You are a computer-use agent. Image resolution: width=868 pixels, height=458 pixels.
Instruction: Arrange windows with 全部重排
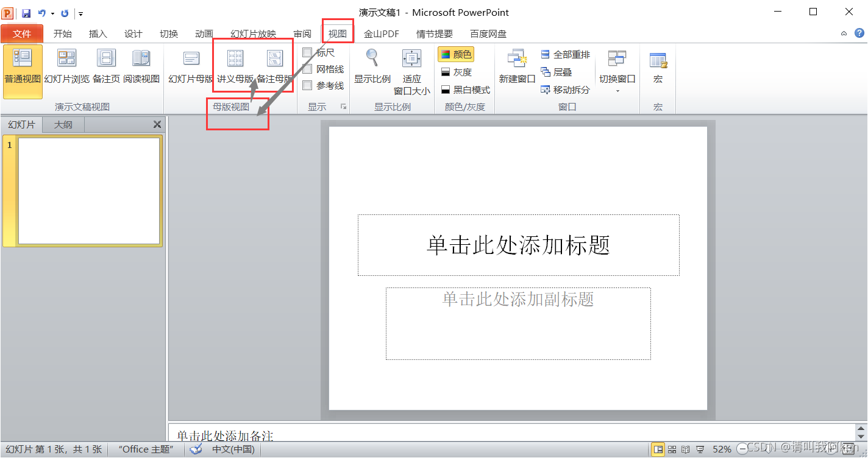565,55
